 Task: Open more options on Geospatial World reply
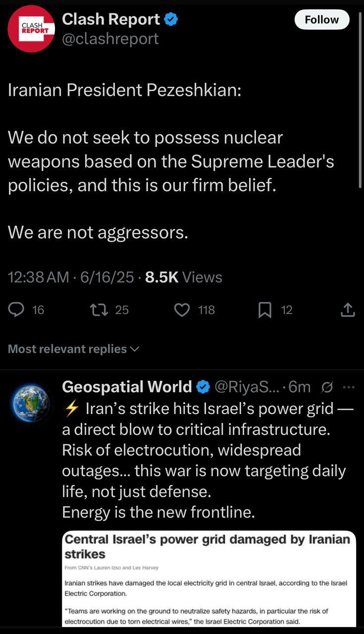coord(349,387)
